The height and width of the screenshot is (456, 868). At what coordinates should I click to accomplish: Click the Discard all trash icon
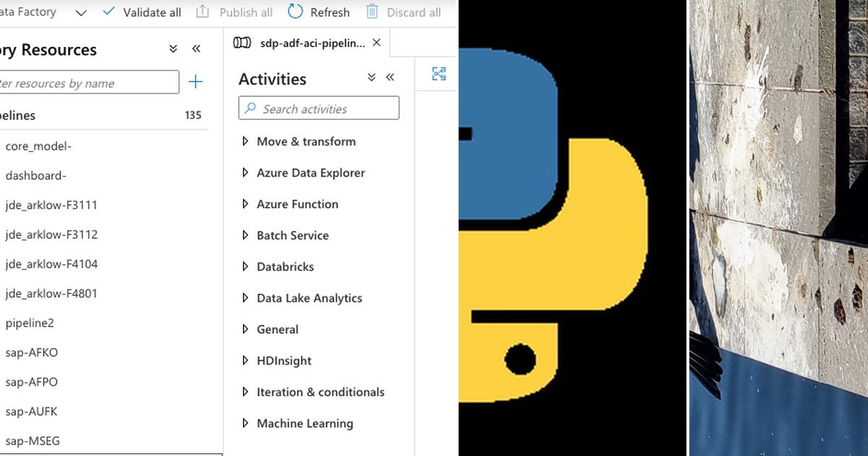point(372,12)
